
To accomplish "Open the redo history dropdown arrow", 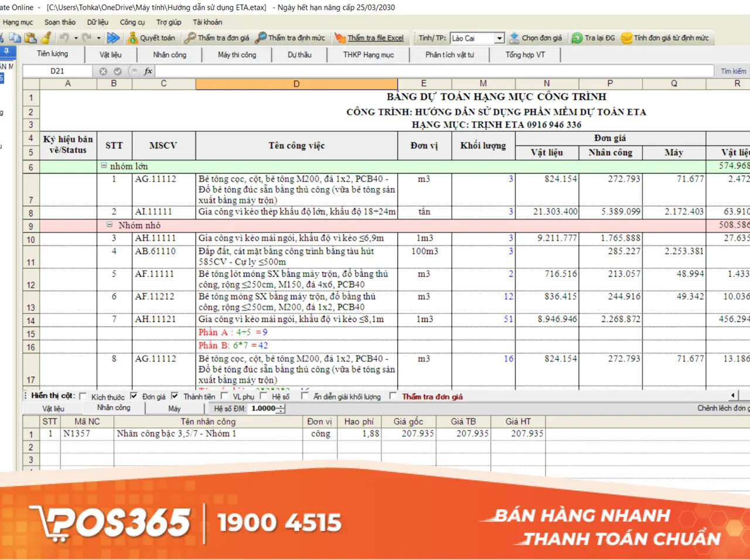I will point(98,38).
